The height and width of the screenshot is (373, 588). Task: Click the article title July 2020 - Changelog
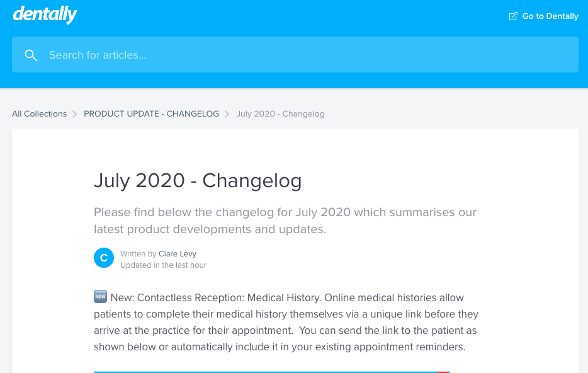pos(198,181)
